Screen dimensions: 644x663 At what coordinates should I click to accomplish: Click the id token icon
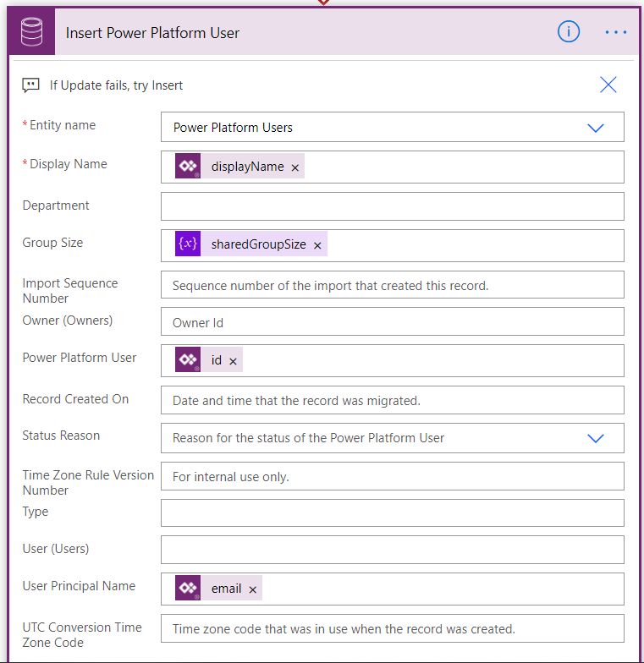click(188, 359)
